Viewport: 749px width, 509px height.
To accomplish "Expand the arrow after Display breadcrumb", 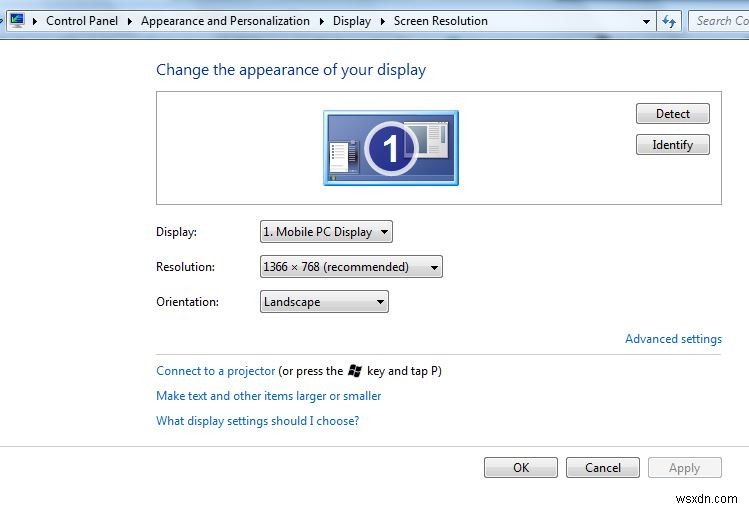I will point(383,21).
